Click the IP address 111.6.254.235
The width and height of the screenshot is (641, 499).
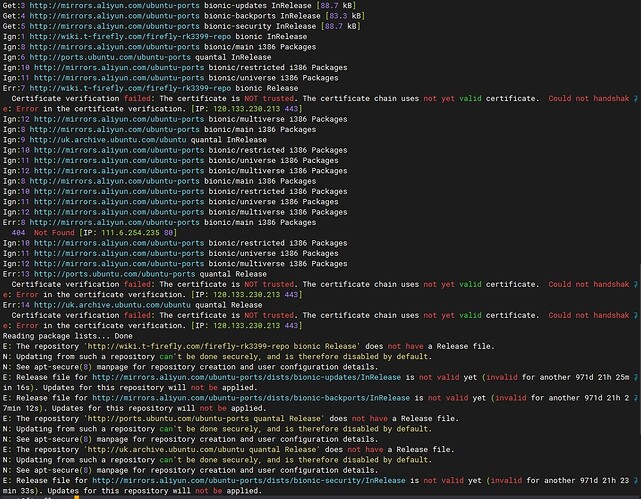(130, 233)
